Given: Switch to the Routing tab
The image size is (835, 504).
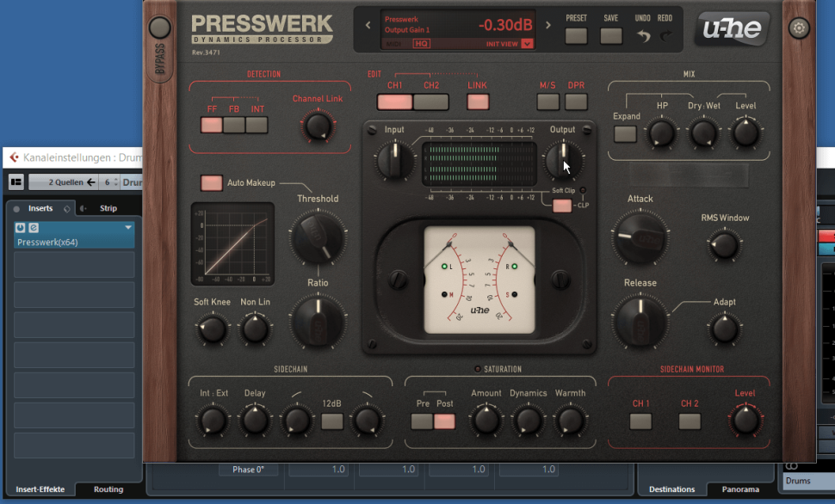Looking at the screenshot, I should click(110, 489).
